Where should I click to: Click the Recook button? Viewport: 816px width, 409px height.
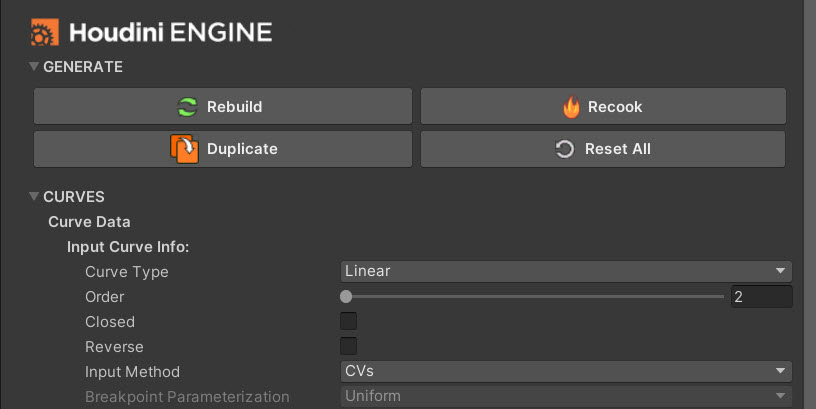tap(603, 106)
